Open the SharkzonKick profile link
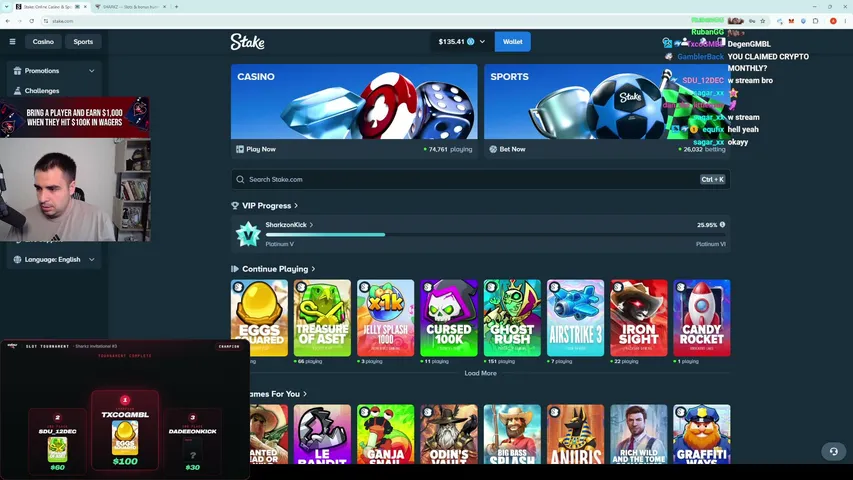This screenshot has width=853, height=480. [289, 225]
